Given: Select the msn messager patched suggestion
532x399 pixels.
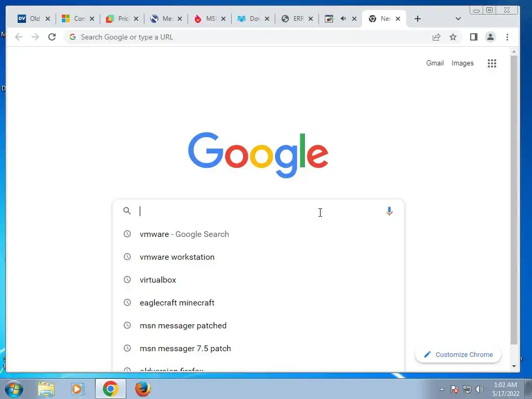Looking at the screenshot, I should [x=258, y=325].
